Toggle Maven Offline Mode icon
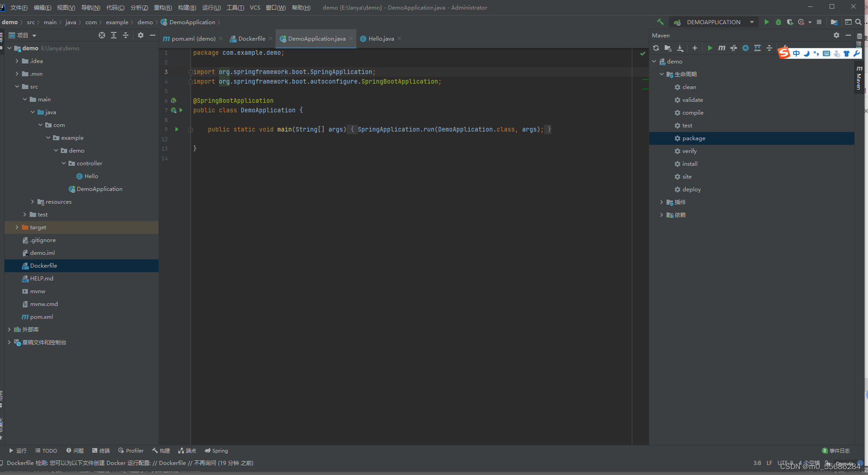Image resolution: width=868 pixels, height=475 pixels. [746, 48]
